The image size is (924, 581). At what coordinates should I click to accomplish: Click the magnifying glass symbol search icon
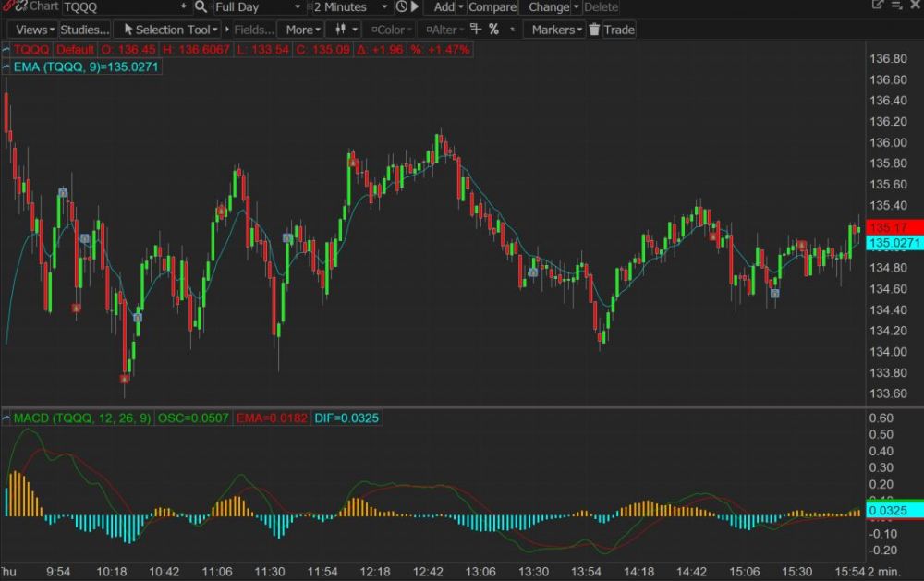(x=201, y=6)
